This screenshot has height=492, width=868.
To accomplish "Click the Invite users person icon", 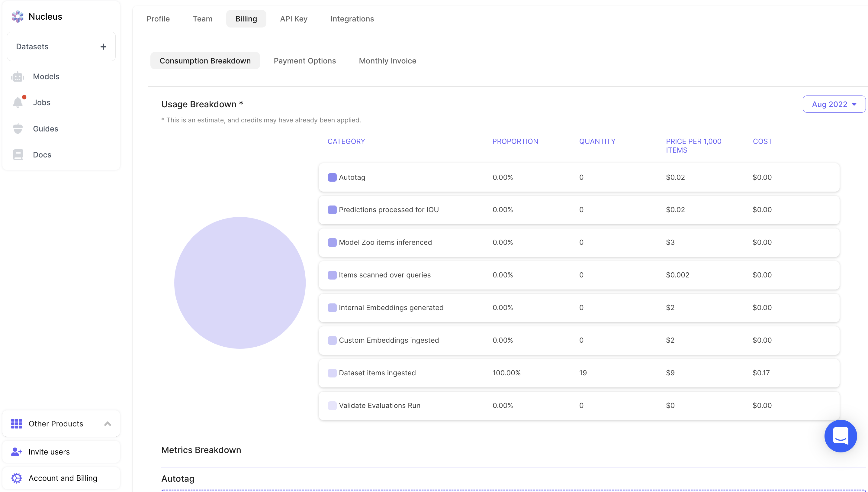I will click(x=16, y=452).
